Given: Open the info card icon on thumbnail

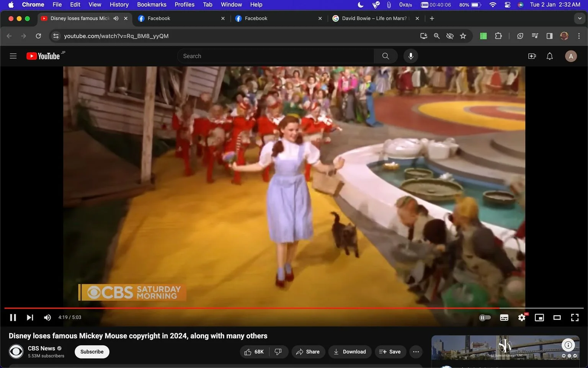Looking at the screenshot, I should 568,345.
